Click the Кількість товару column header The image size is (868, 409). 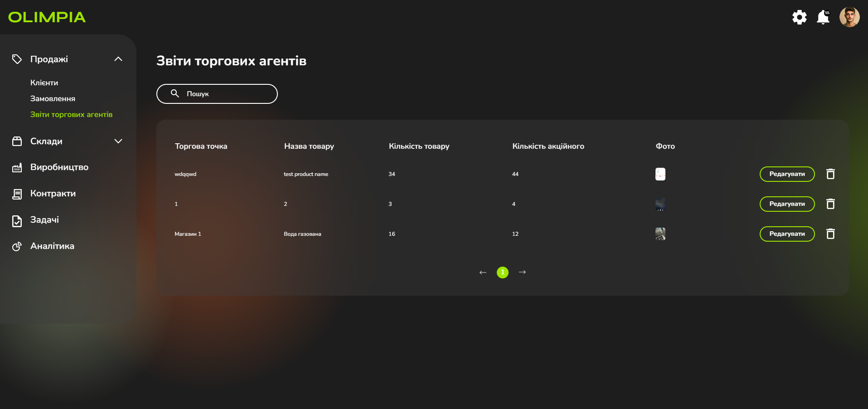(x=419, y=146)
